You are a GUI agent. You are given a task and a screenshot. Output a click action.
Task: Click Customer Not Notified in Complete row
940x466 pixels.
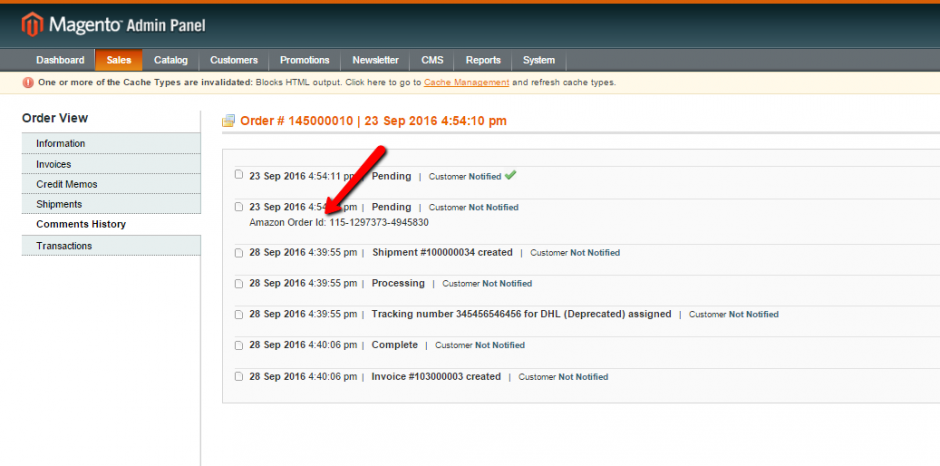[480, 345]
